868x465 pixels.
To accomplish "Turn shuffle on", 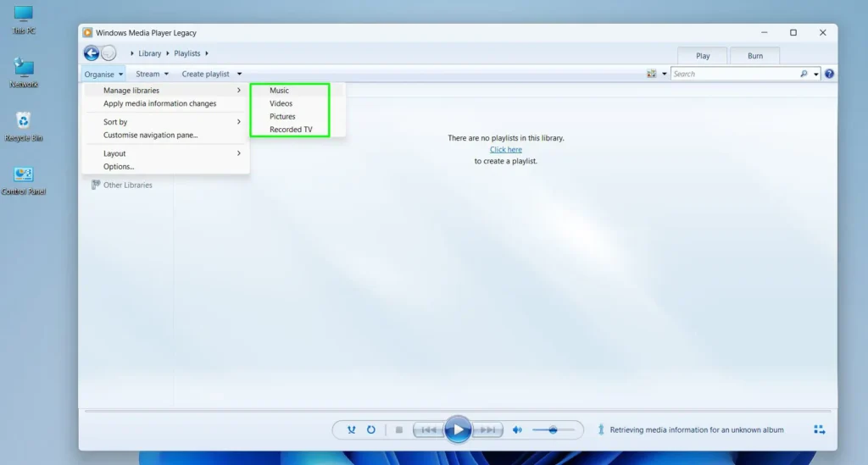I will [351, 429].
